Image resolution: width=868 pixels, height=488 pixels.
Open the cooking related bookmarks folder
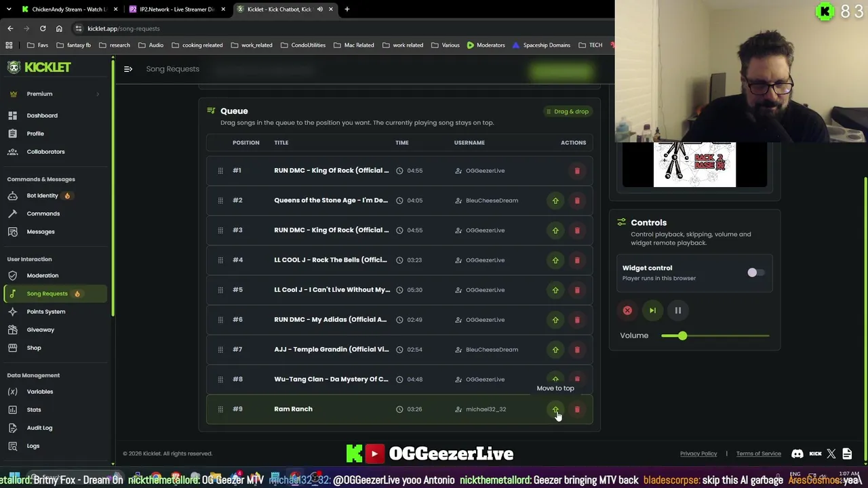pyautogui.click(x=197, y=45)
